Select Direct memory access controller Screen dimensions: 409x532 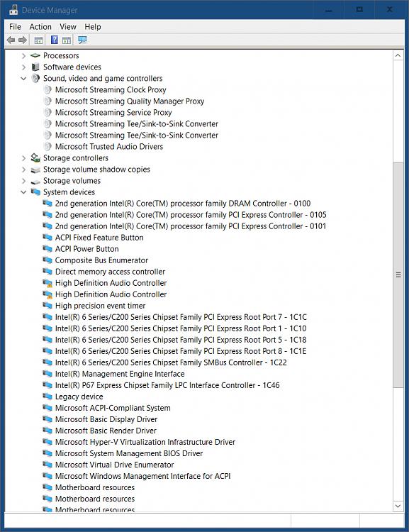(x=110, y=272)
